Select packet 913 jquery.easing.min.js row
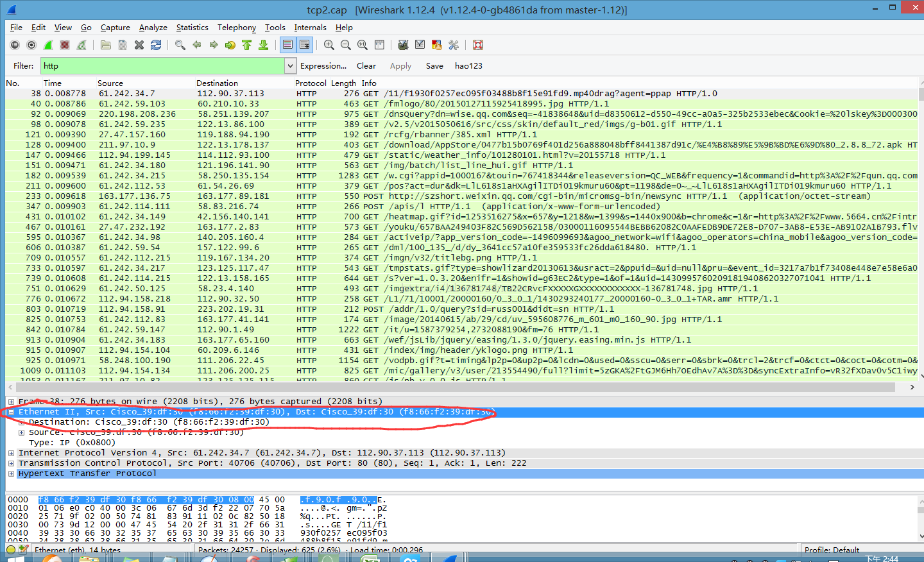Image resolution: width=924 pixels, height=562 pixels. pos(462,340)
